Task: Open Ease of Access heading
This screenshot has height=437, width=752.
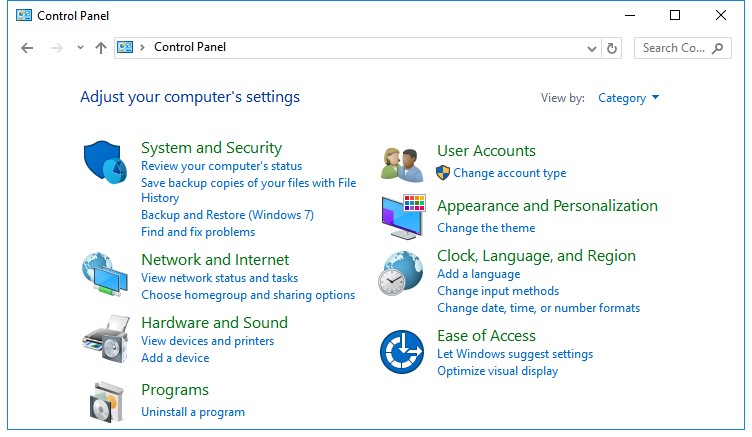Action: (x=486, y=336)
